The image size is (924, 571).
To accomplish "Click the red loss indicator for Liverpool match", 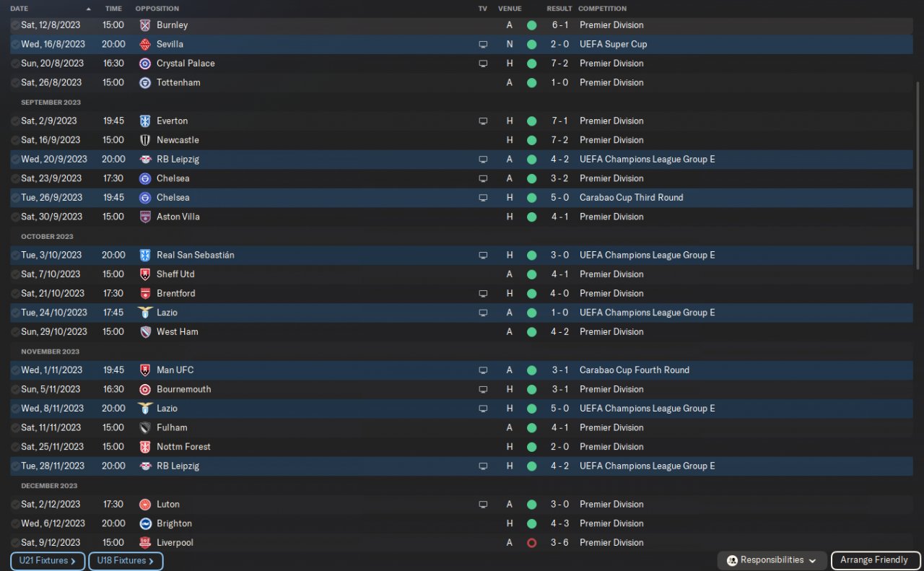I will [532, 543].
